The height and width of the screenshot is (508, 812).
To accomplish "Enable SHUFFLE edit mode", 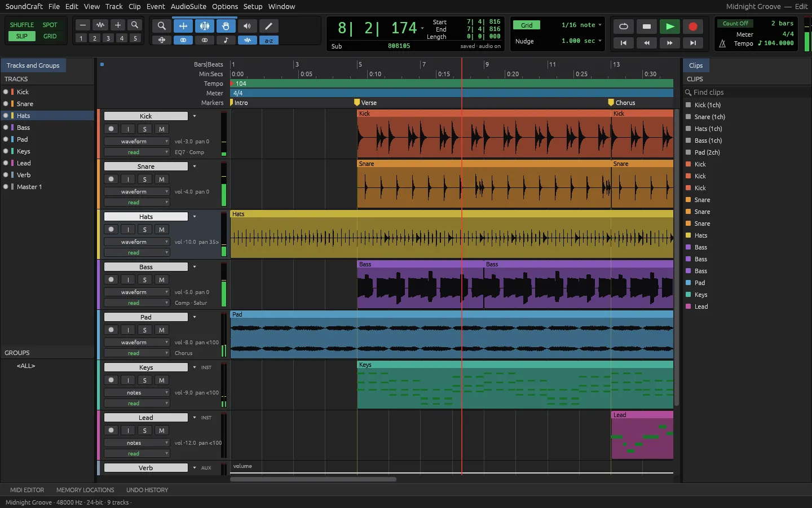I will pyautogui.click(x=22, y=25).
